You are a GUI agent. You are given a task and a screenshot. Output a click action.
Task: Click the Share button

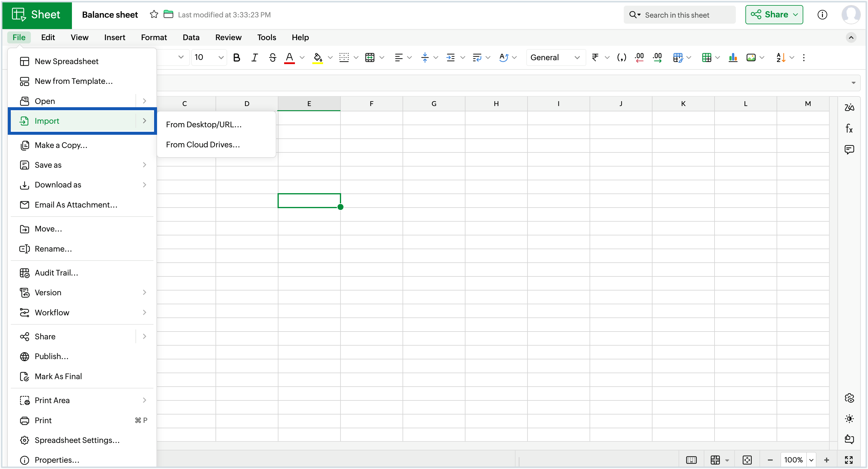[774, 14]
